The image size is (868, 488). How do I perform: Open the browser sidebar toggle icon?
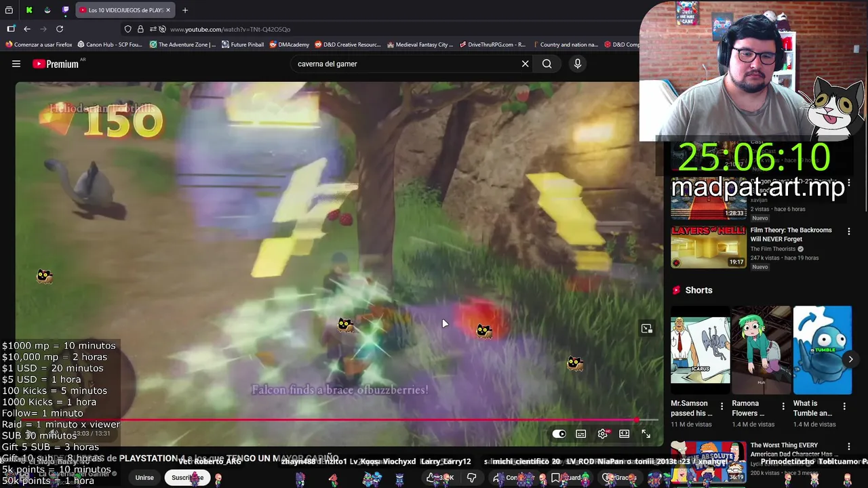11,29
